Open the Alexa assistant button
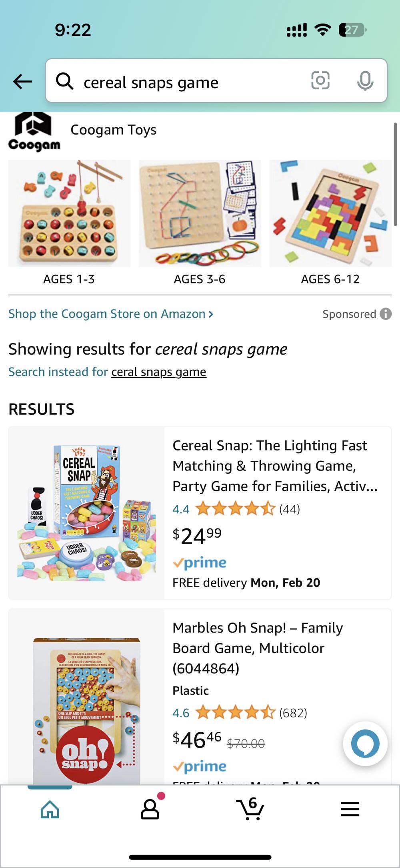 coord(365,744)
